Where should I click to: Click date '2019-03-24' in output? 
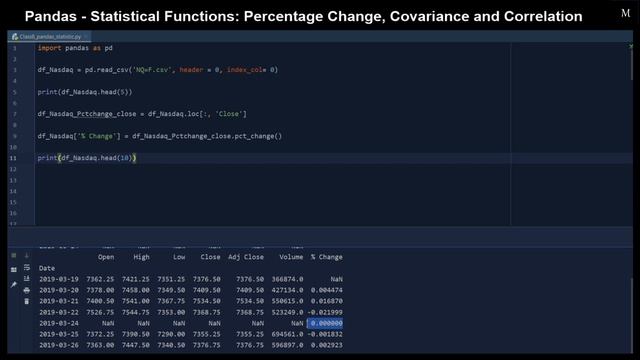tap(59, 323)
